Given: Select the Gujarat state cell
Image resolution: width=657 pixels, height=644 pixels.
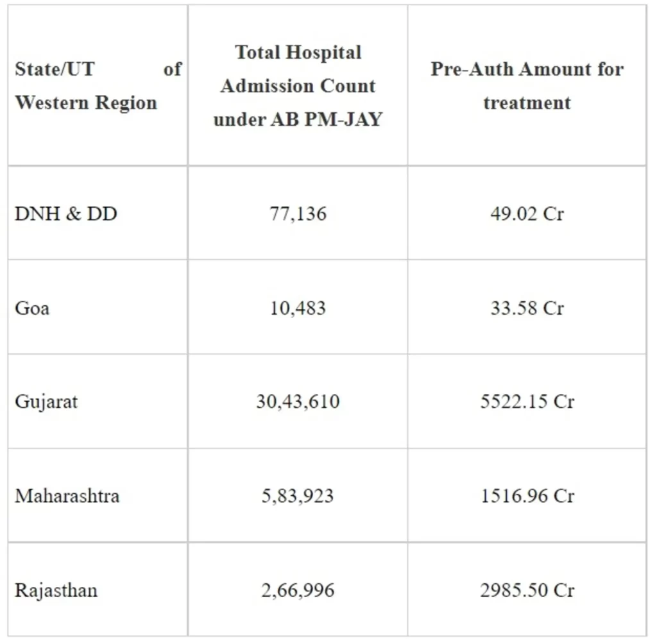Looking at the screenshot, I should tap(46, 402).
